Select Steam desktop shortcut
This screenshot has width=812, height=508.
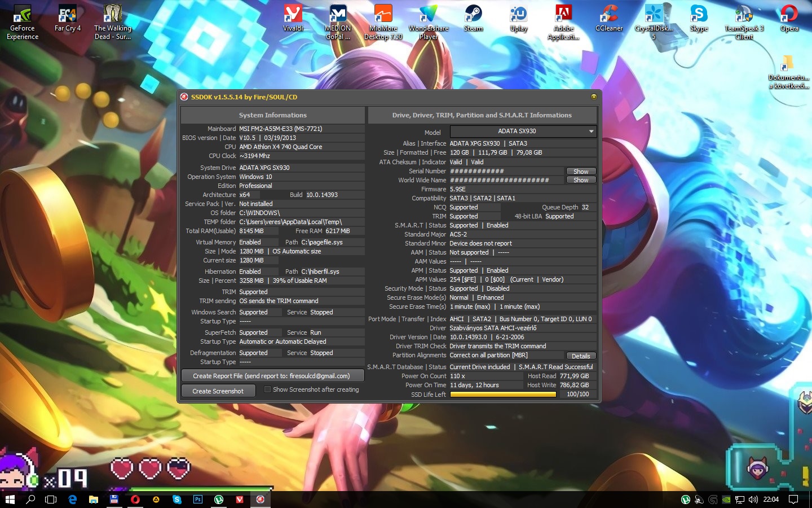click(473, 19)
